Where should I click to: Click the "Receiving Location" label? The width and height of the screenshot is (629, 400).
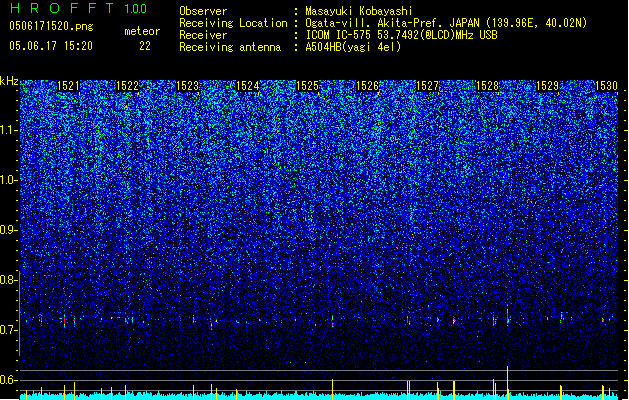pos(233,23)
